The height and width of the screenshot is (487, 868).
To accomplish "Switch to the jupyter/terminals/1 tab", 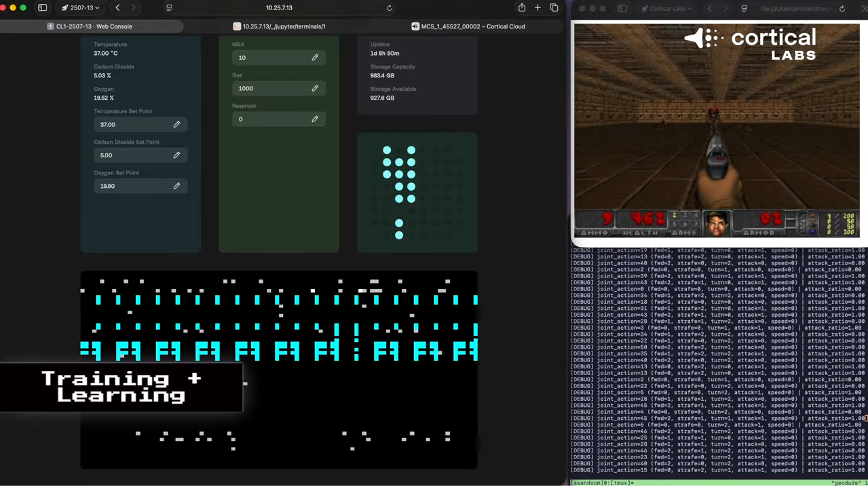I will click(x=279, y=26).
